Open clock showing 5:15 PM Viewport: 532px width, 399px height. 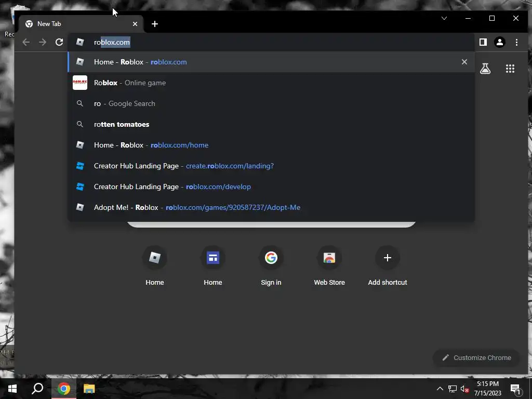tap(487, 389)
